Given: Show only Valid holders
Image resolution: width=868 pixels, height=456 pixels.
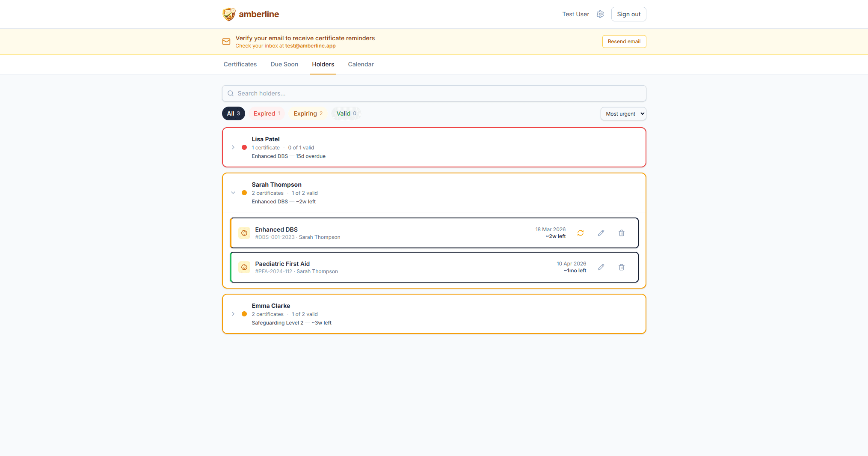Looking at the screenshot, I should click(346, 113).
